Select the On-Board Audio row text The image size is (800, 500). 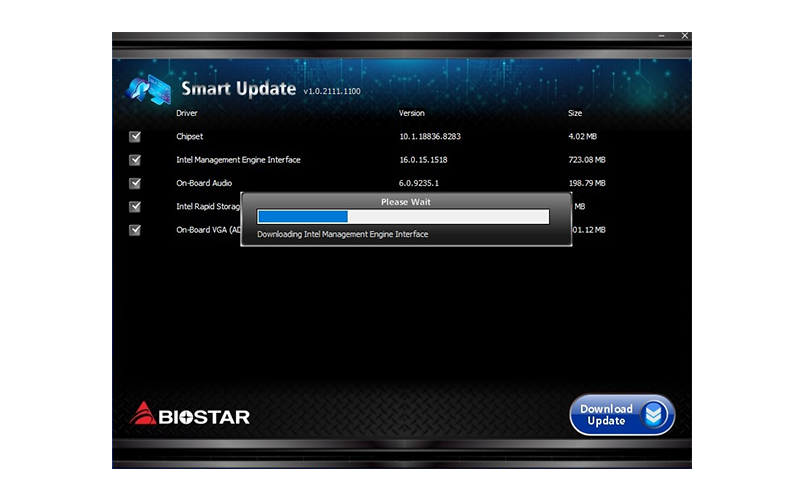(x=204, y=183)
